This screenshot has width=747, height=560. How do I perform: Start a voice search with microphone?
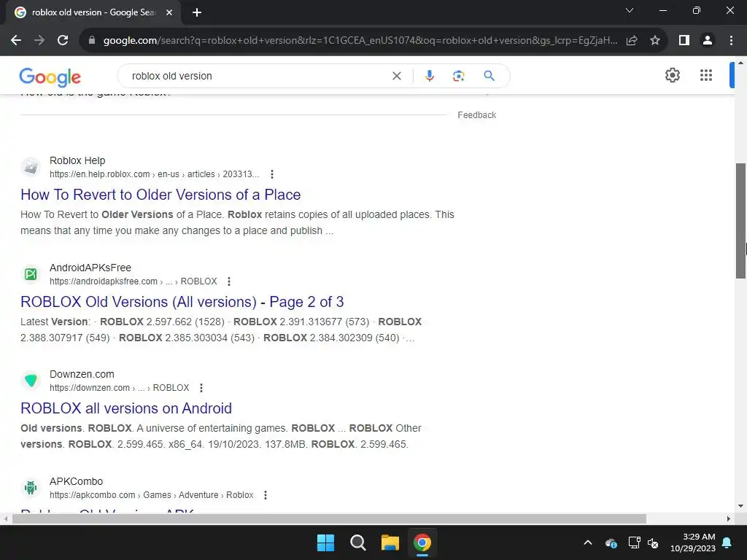429,76
